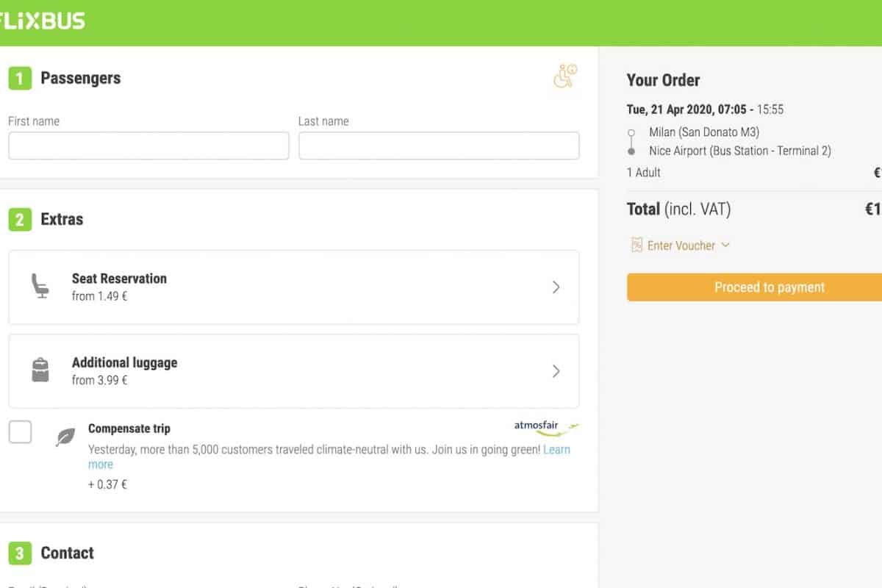The height and width of the screenshot is (588, 882).
Task: Select the Extras step number 2 badge
Action: (x=20, y=219)
